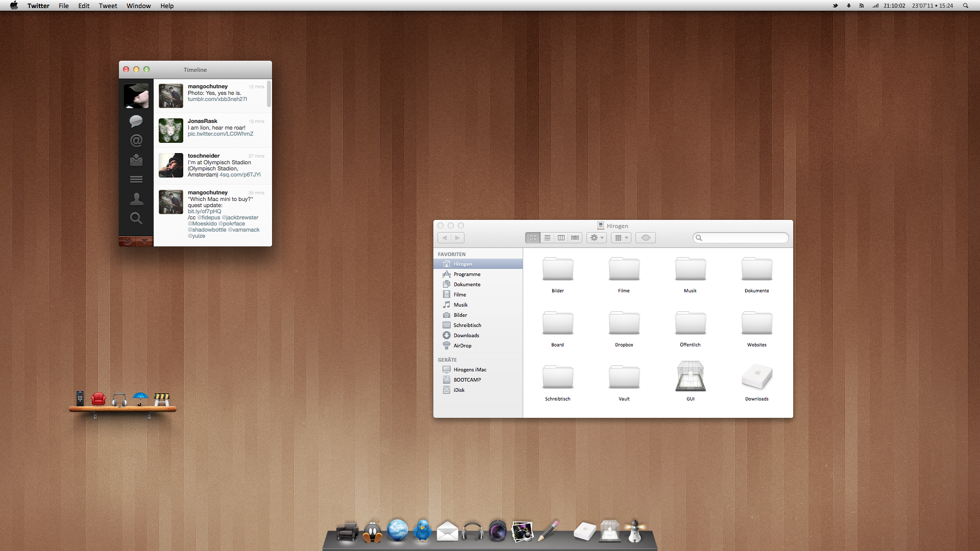This screenshot has height=551, width=980.
Task: Open the Finder action gear dropdown
Action: click(x=597, y=238)
